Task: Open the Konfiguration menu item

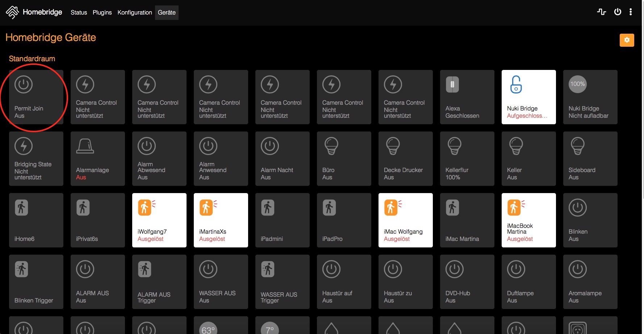Action: pyautogui.click(x=135, y=12)
